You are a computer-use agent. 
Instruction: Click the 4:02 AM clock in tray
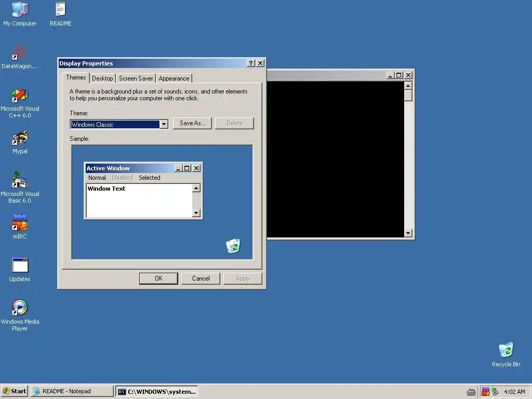click(x=514, y=392)
